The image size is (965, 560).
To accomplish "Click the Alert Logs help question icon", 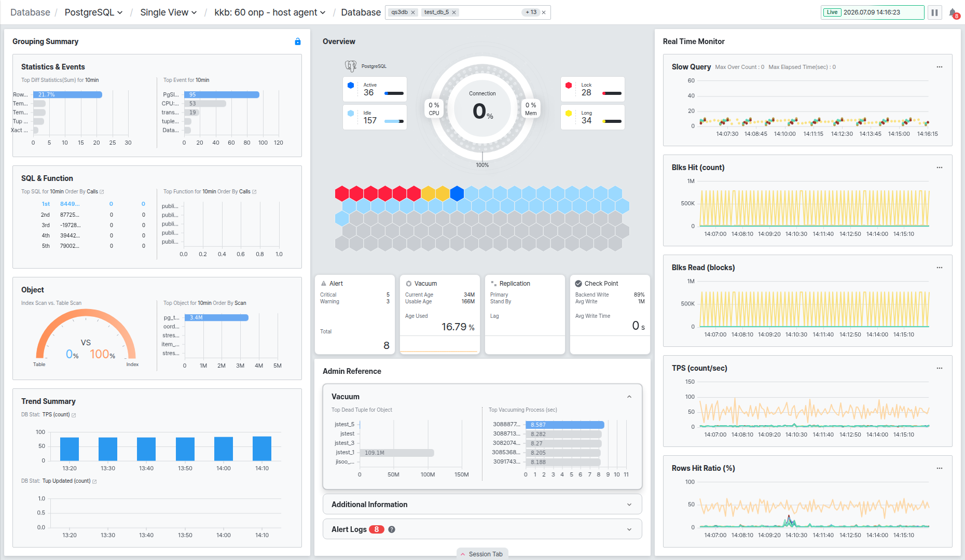I will (392, 529).
